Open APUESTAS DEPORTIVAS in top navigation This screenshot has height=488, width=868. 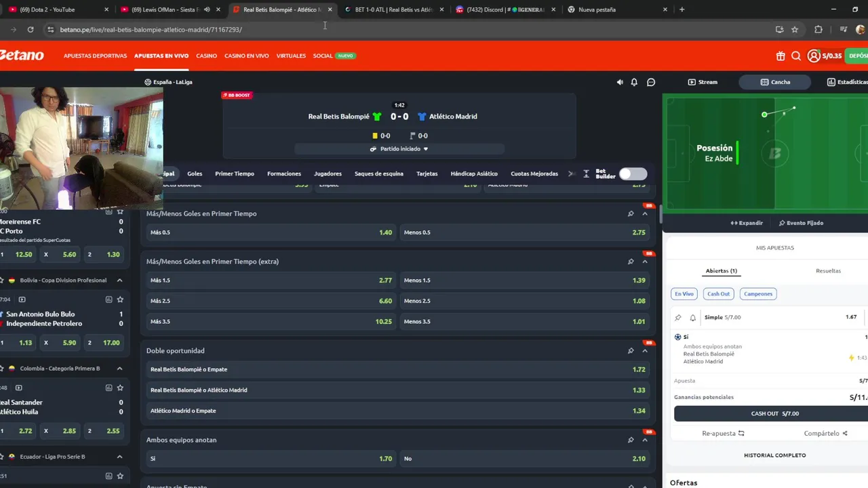[95, 56]
